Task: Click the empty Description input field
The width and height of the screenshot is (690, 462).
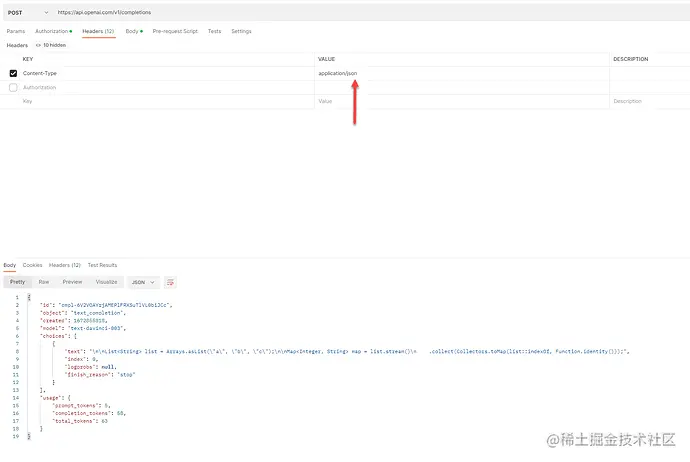Action: coord(650,101)
